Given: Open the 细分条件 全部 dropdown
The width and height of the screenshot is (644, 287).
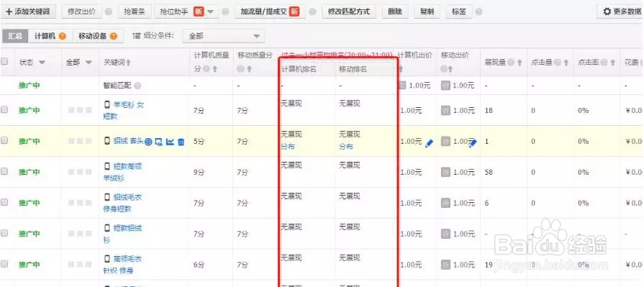Looking at the screenshot, I should tap(224, 36).
